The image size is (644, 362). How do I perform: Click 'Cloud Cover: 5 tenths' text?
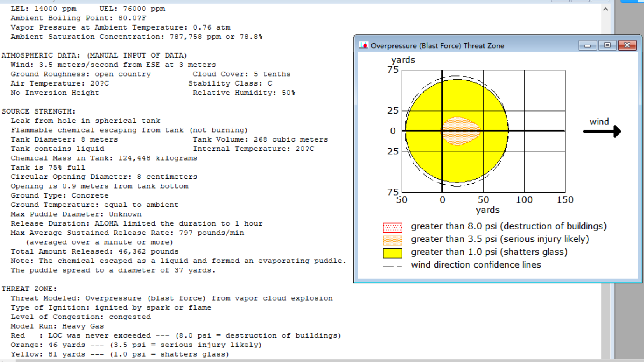(x=241, y=74)
